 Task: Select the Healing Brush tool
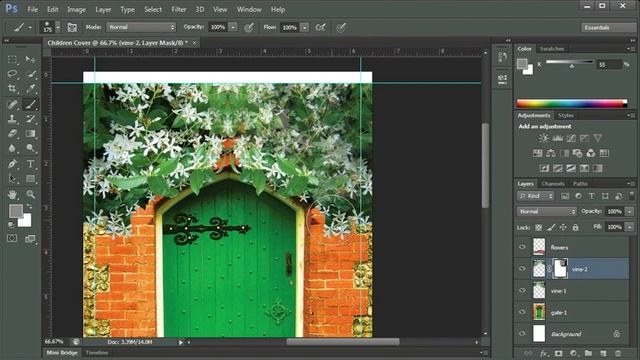(12, 104)
